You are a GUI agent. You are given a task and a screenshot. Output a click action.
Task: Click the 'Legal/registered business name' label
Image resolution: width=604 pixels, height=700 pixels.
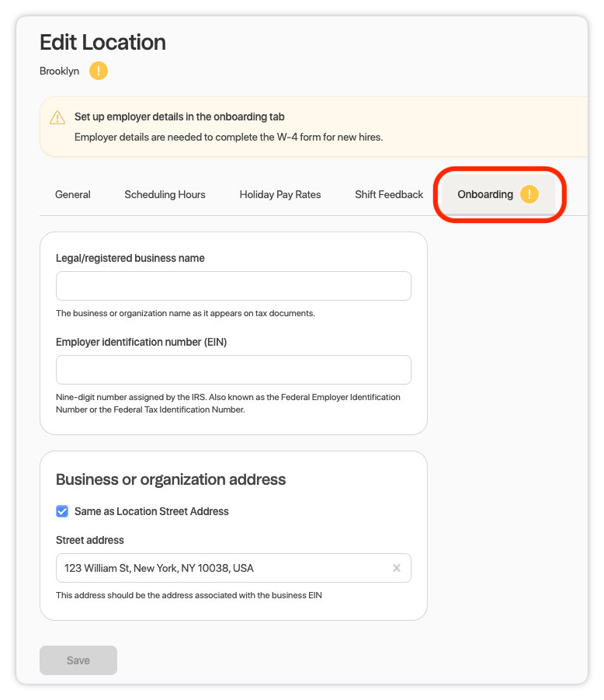[130, 258]
